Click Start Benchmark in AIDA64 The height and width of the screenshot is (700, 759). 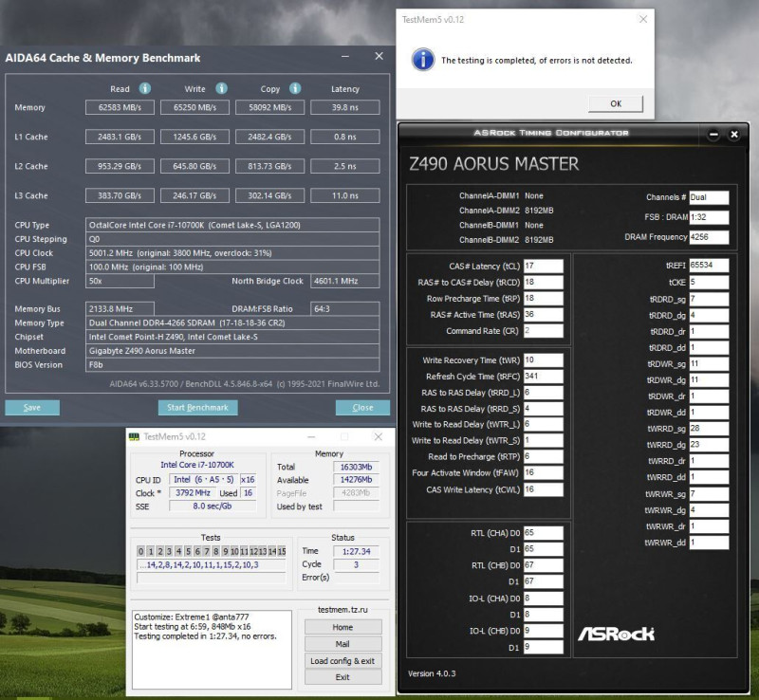click(x=197, y=408)
